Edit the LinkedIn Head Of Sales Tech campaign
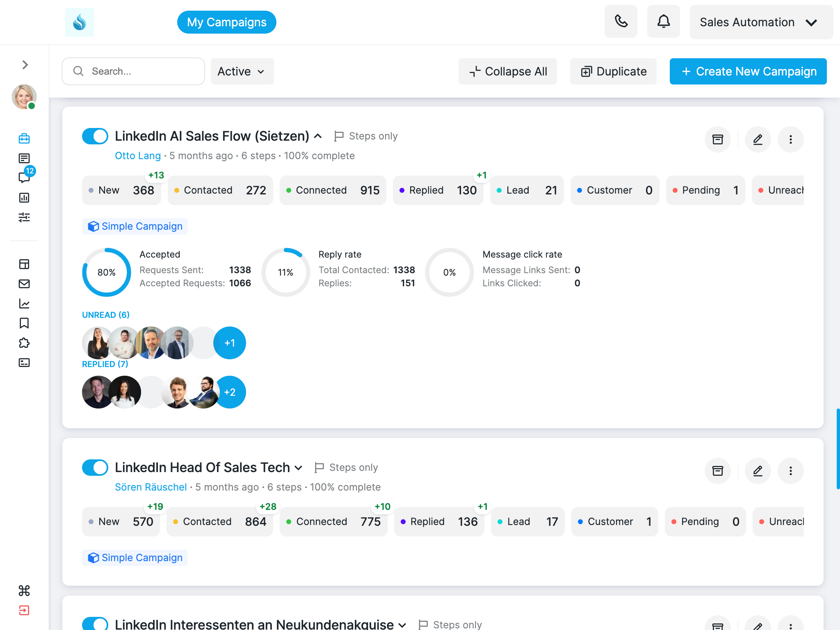This screenshot has height=630, width=840. [x=758, y=471]
